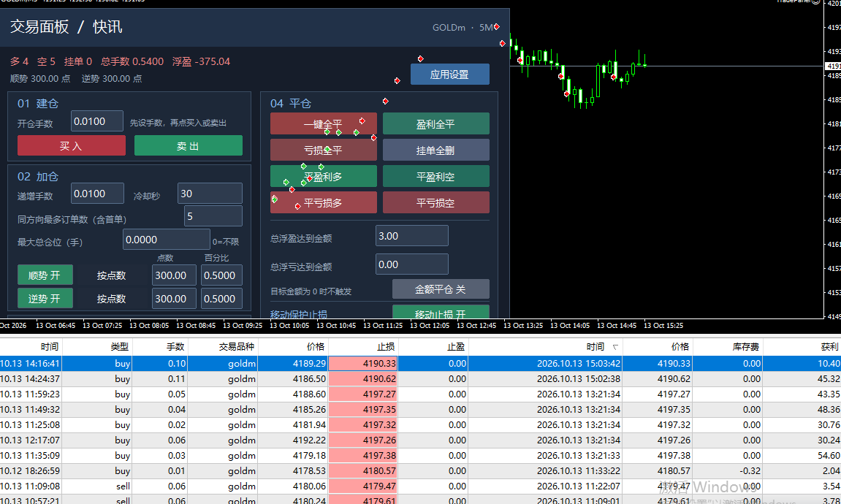Sort the history by 获利 column header
Screen dimensions: 841x504
click(x=802, y=347)
